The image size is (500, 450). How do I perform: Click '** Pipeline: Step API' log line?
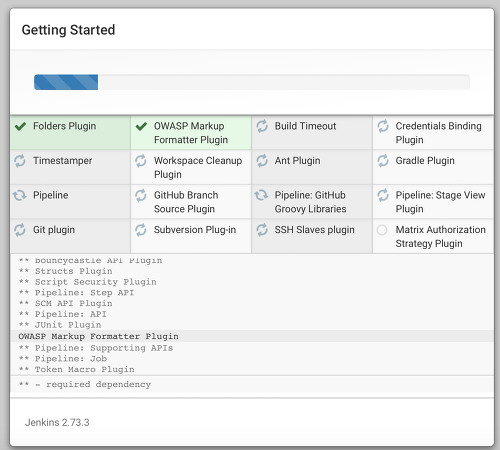[76, 293]
